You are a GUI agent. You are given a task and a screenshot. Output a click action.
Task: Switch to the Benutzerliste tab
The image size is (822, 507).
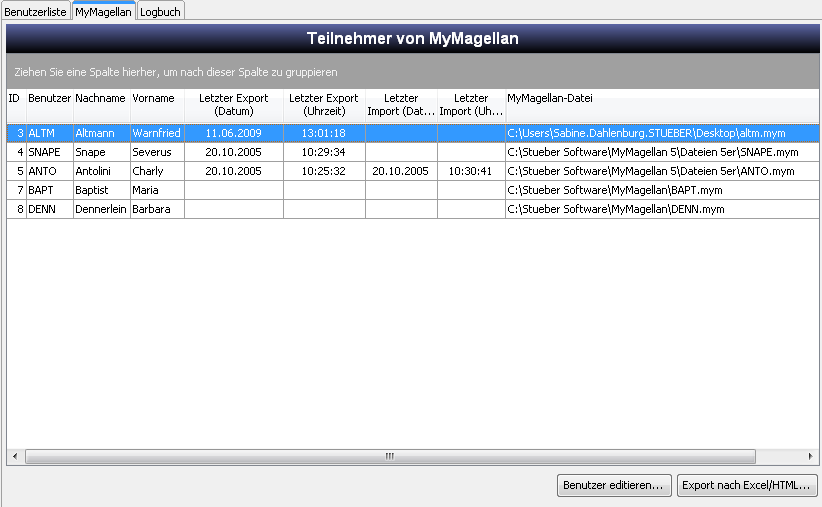tap(36, 12)
